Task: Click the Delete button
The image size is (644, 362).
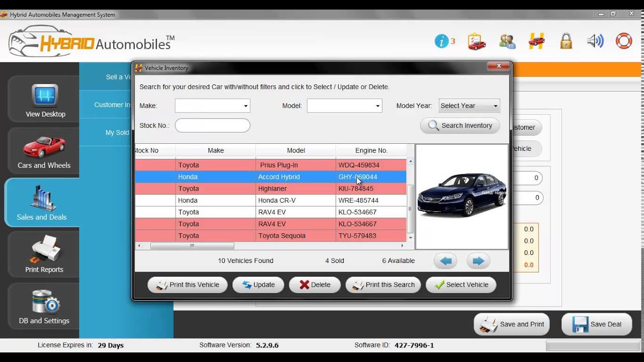Action: pyautogui.click(x=315, y=285)
